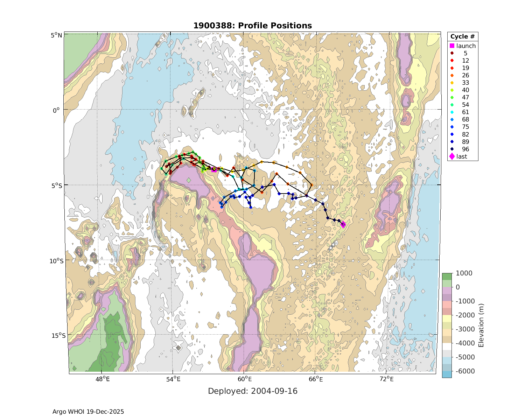Viewport: 525px width, 420px height.
Task: Click the plot title "1900388: Profile Positions"
Action: (x=252, y=26)
